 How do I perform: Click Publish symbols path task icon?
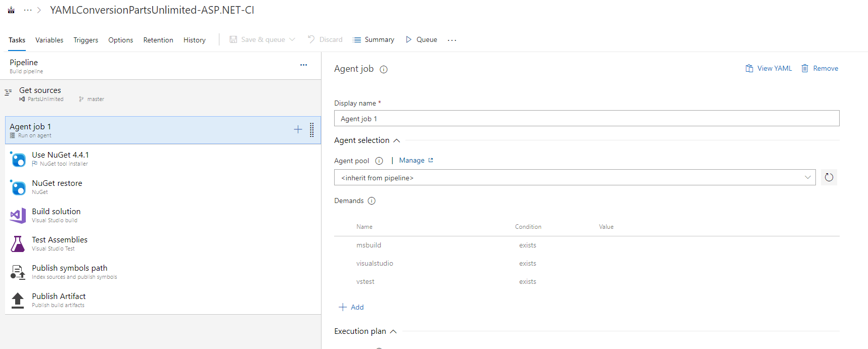18,272
